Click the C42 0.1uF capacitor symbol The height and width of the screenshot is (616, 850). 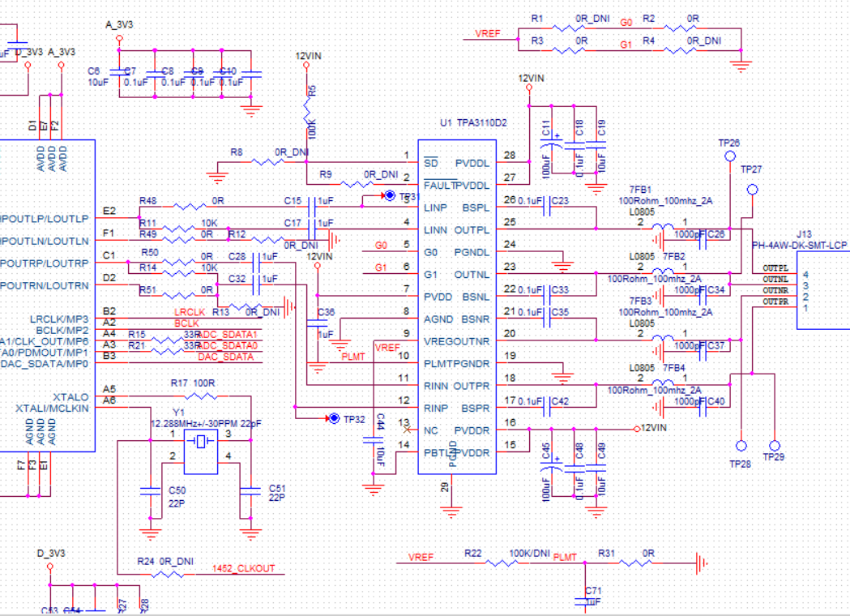546,407
